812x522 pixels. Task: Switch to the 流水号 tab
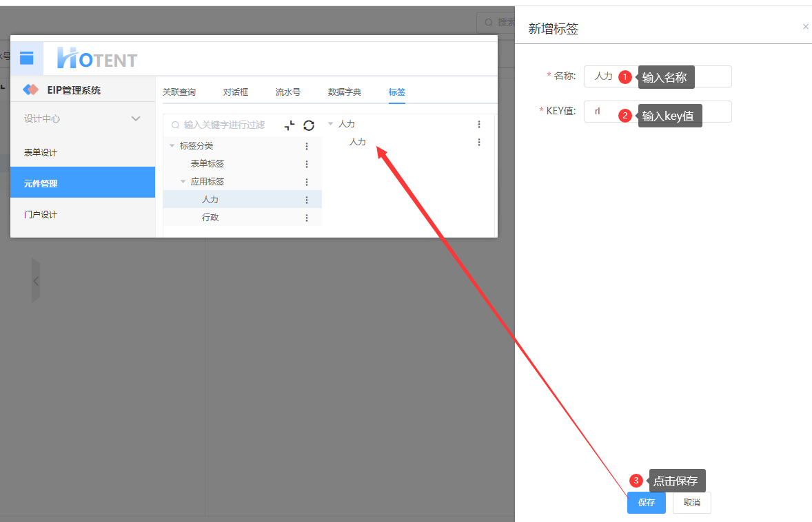[x=288, y=92]
